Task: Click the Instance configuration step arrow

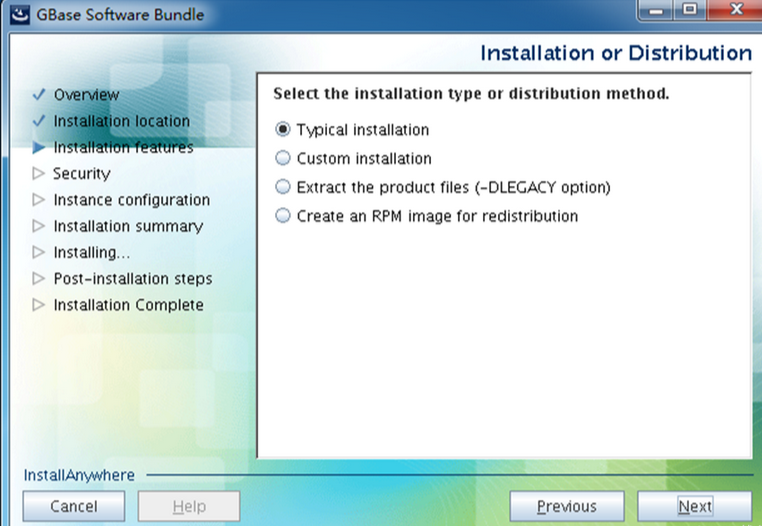Action: coord(39,199)
